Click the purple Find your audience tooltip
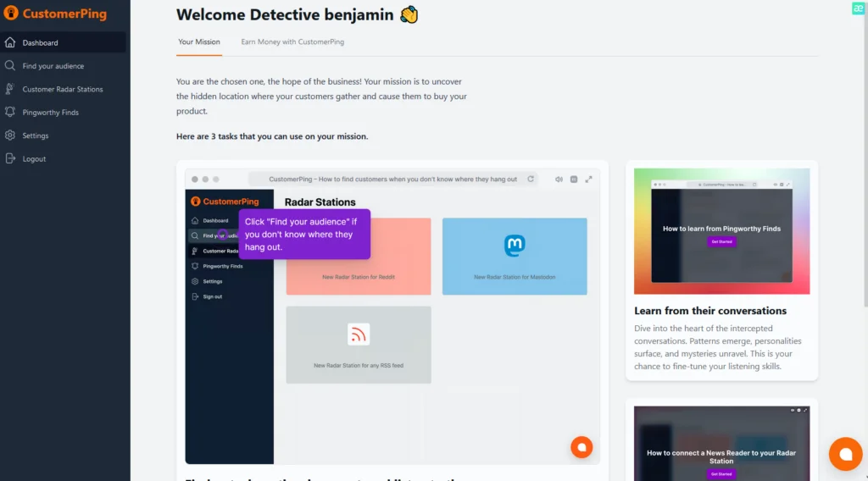The height and width of the screenshot is (481, 868). coord(304,234)
